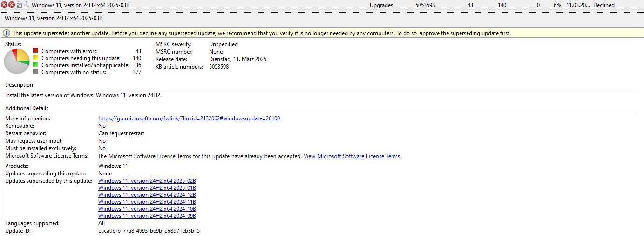Open superseded update 24H2 x64 2024-12B

pos(147,195)
